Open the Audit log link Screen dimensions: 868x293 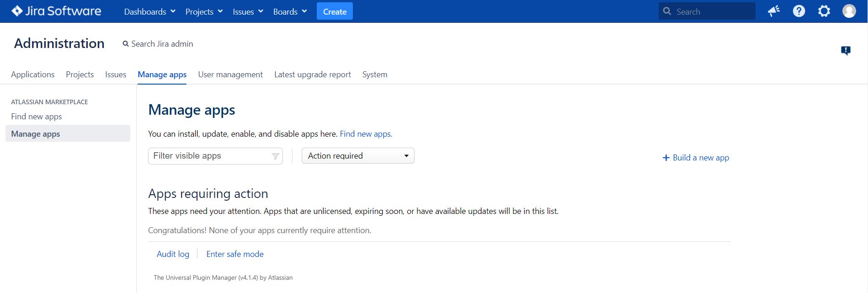point(173,254)
